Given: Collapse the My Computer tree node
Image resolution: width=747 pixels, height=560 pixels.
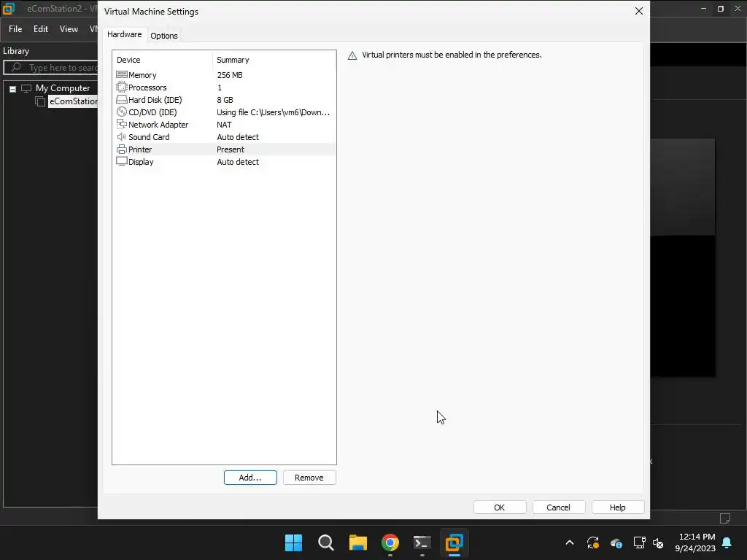Looking at the screenshot, I should click(x=13, y=89).
